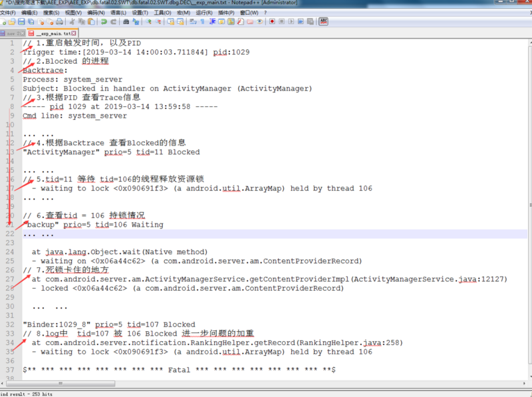532x397 pixels.
Task: Open the Replace dialog icon
Action: (x=136, y=22)
